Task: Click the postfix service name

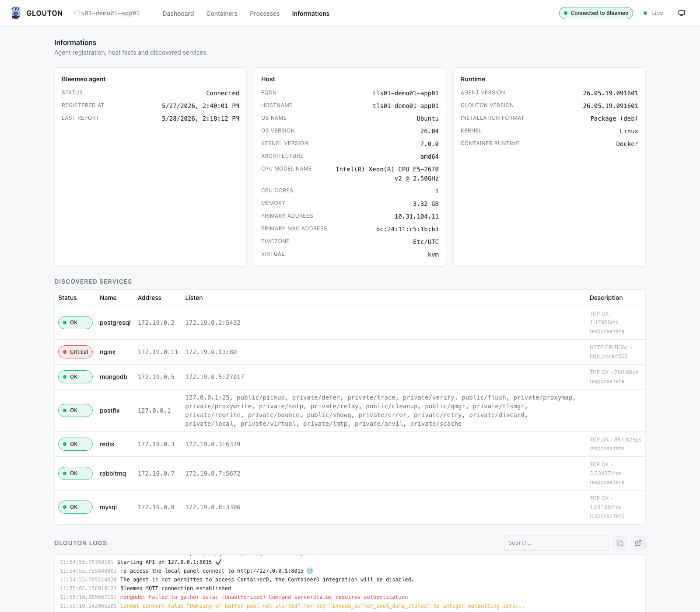Action: click(x=110, y=410)
